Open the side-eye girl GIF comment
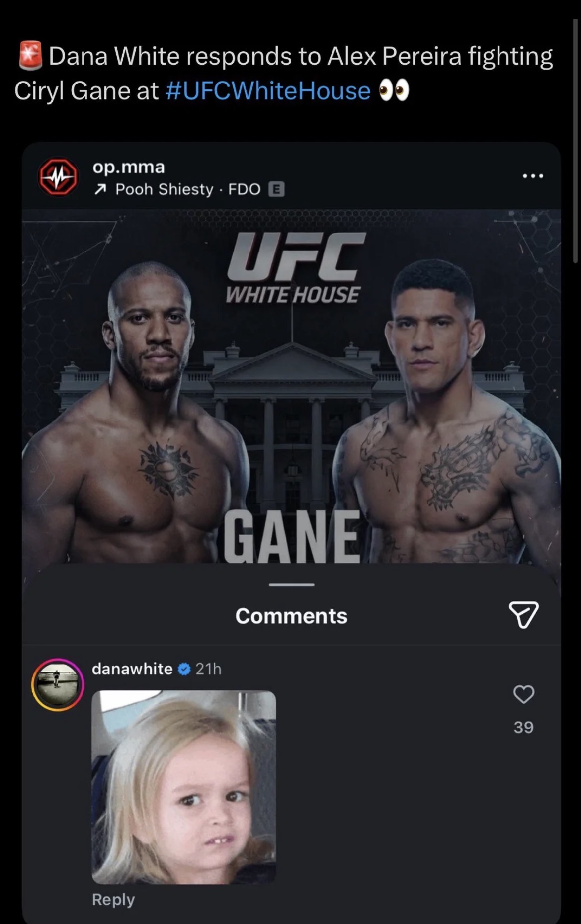The width and height of the screenshot is (581, 924). 184,787
